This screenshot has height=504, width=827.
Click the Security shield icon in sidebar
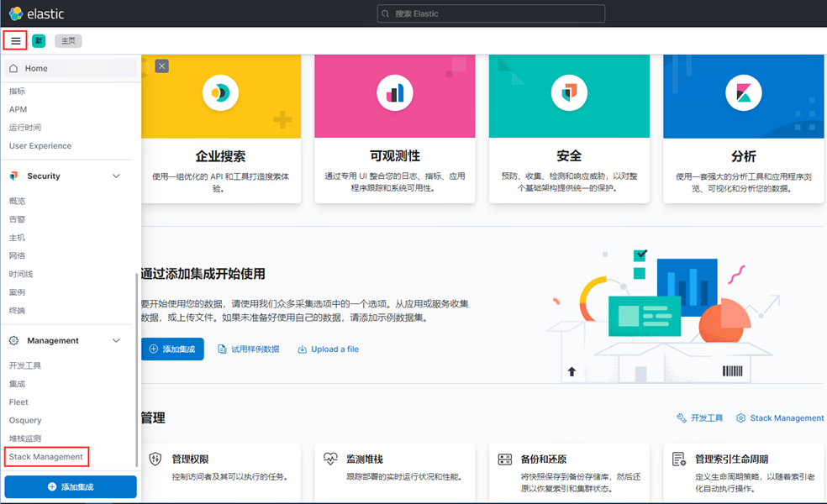pyautogui.click(x=13, y=176)
